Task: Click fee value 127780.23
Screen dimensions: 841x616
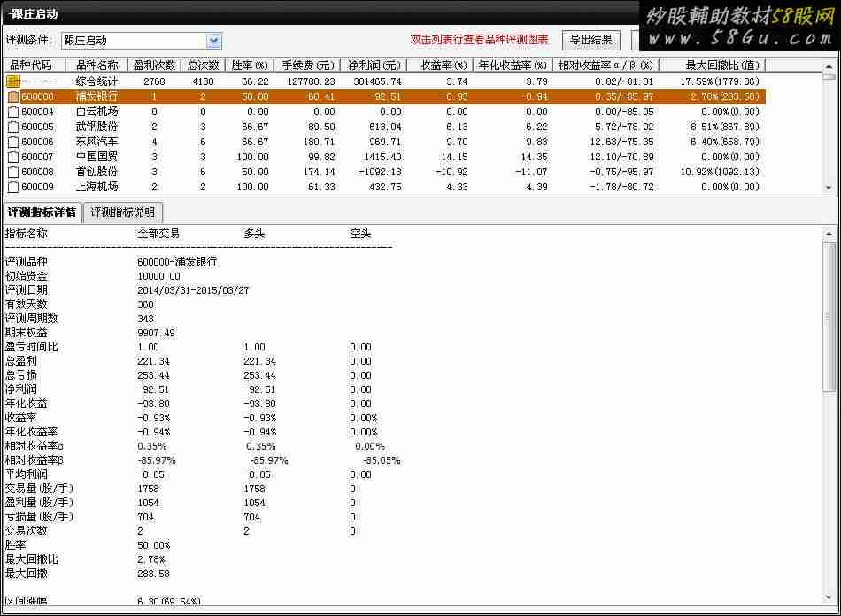Action: [x=311, y=81]
